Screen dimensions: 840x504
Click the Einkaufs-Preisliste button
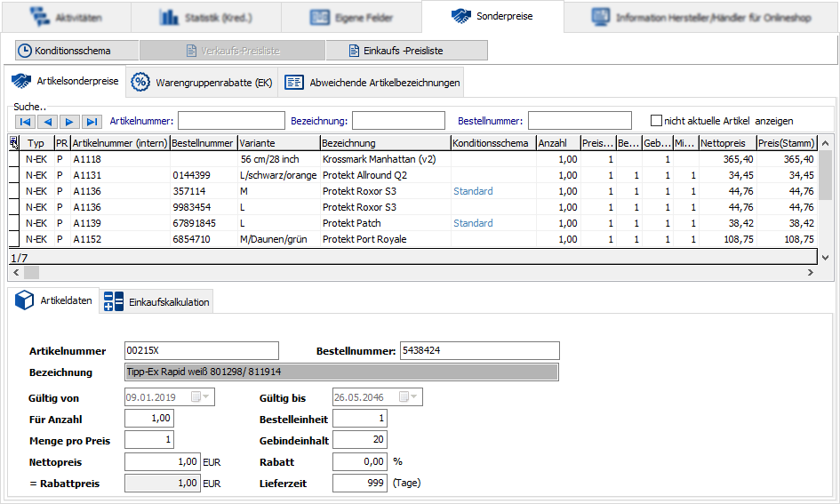pyautogui.click(x=406, y=51)
